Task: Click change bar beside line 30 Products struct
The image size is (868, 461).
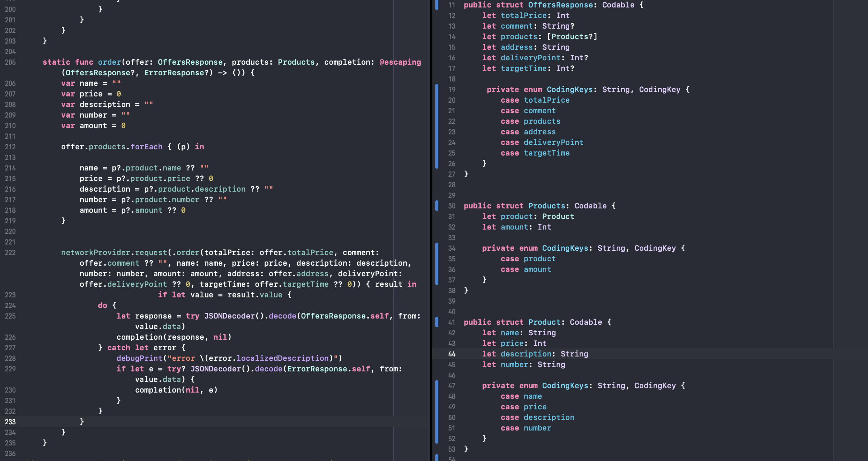Action: (x=437, y=206)
